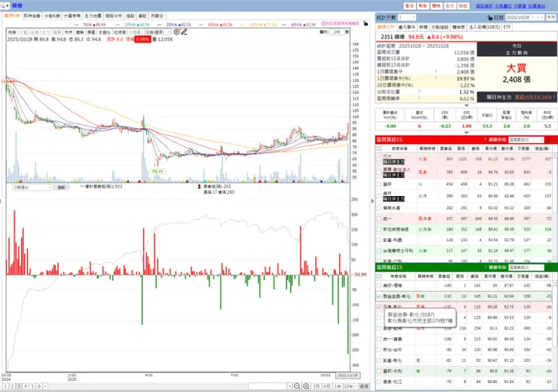558x392 pixels.
Task: Check the 美好-蘆洲 seller row checkbox
Action: pos(379,285)
